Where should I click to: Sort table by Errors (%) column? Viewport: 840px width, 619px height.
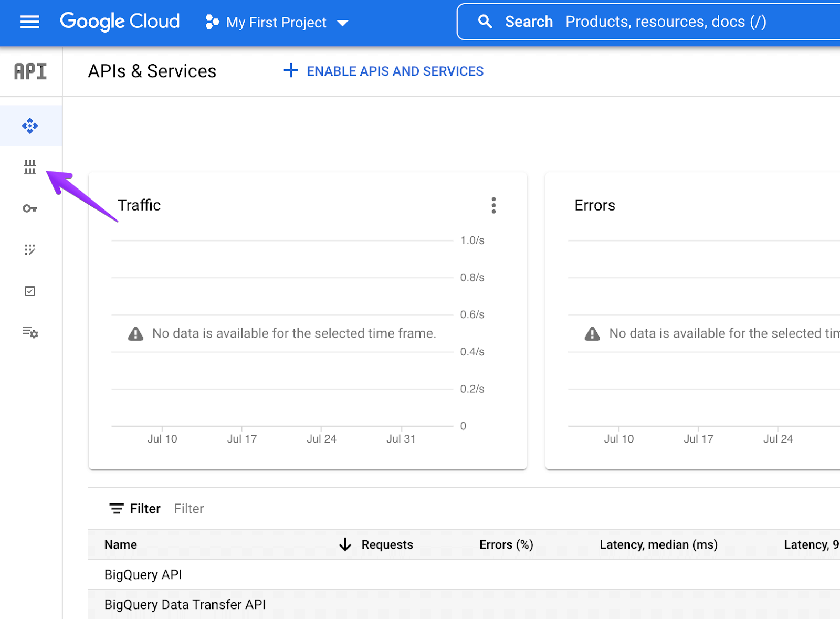click(506, 544)
